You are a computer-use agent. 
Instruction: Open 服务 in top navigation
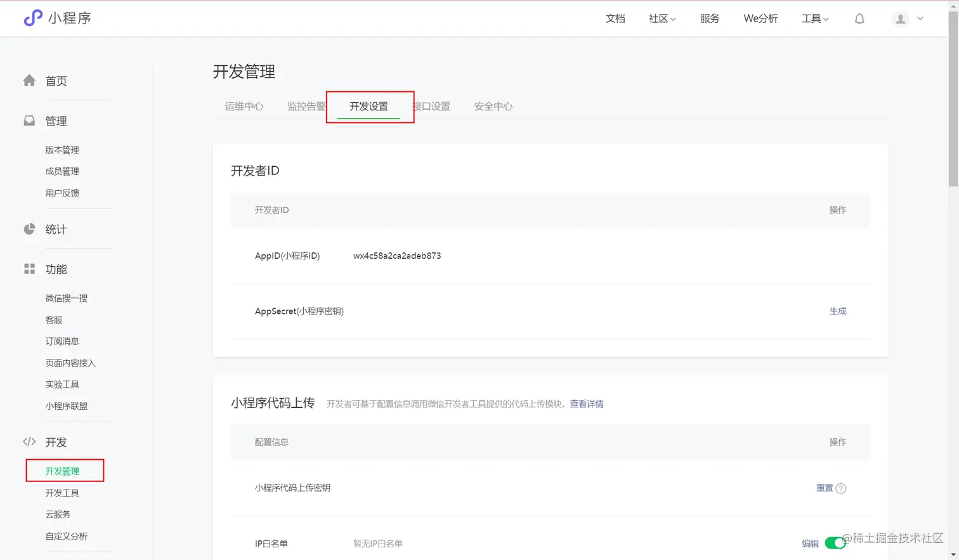point(710,18)
